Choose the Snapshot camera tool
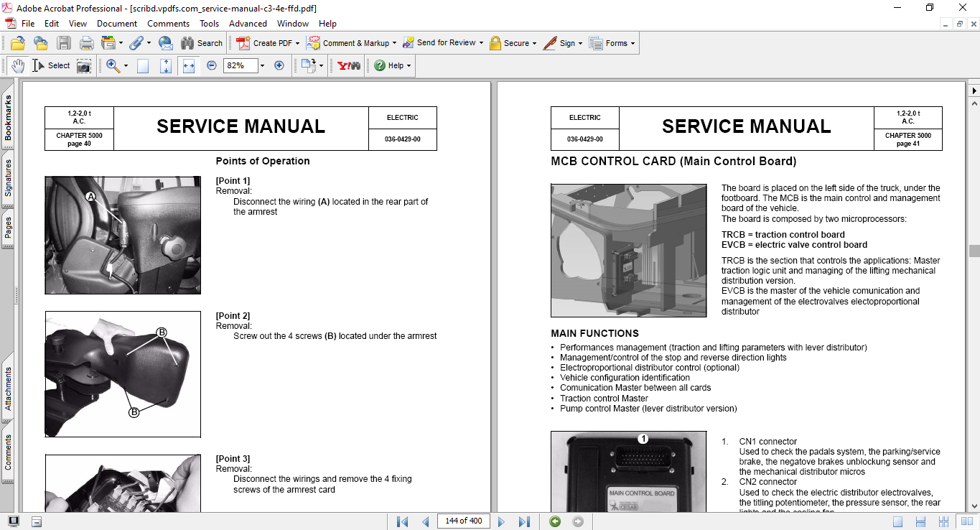Viewport: 980px width, 530px height. pos(84,66)
